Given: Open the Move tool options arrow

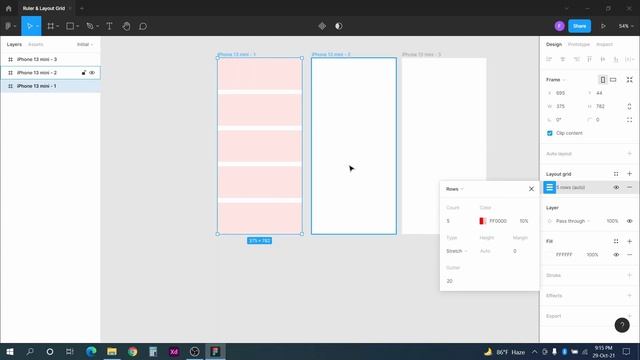Looking at the screenshot, I should click(37, 26).
